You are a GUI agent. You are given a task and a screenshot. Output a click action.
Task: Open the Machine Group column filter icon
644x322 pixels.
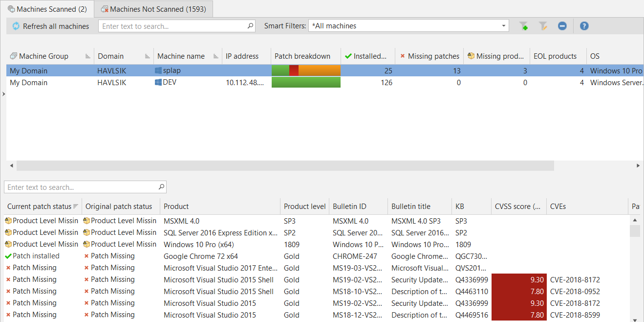pos(88,56)
